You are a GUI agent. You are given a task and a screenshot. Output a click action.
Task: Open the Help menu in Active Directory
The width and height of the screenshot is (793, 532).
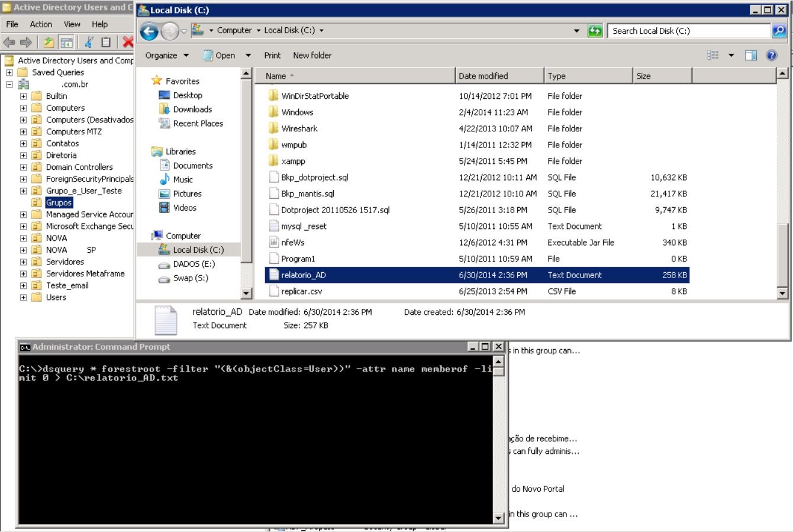(99, 24)
